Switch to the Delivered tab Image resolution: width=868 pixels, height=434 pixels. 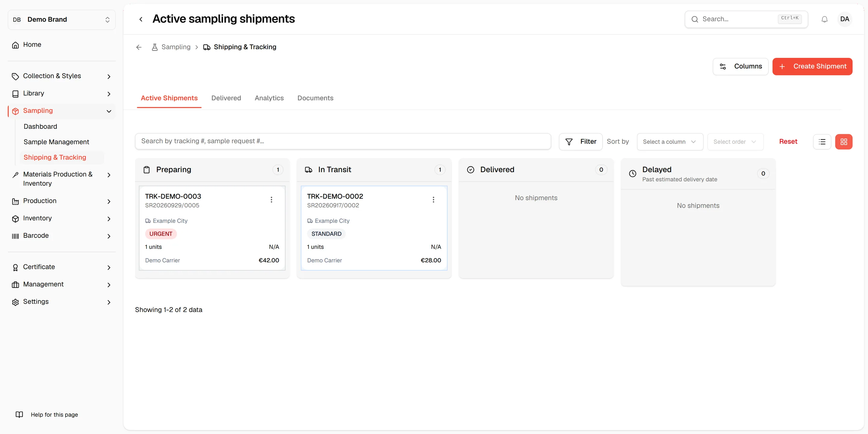pyautogui.click(x=226, y=98)
